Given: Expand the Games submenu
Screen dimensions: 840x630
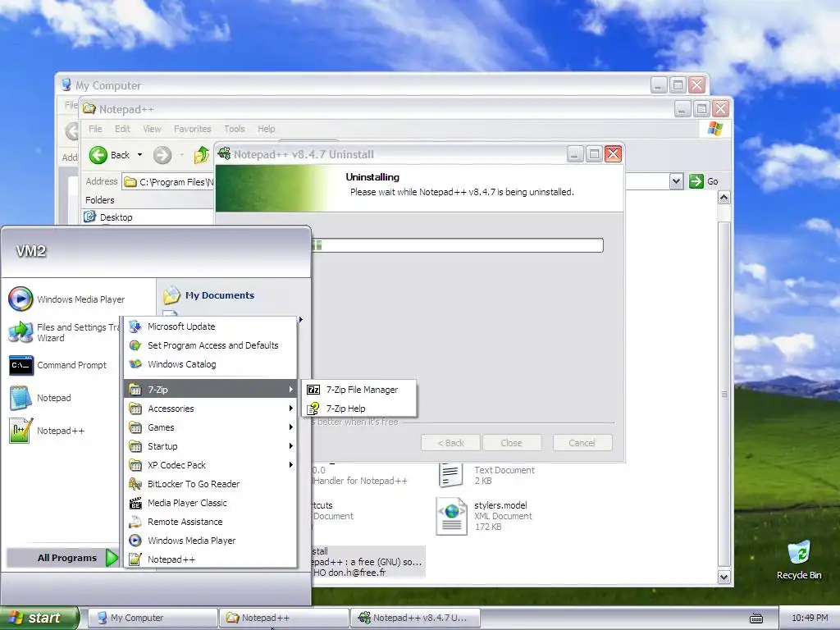Looking at the screenshot, I should [x=211, y=427].
